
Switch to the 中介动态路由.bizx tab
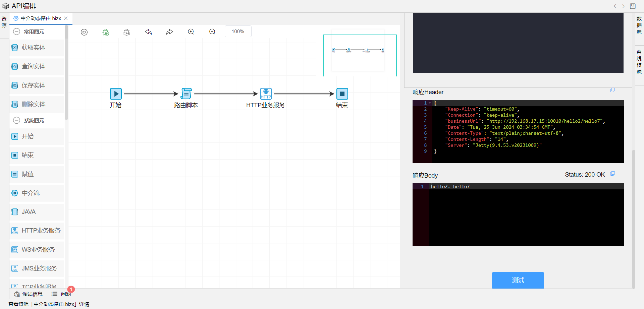coord(40,18)
